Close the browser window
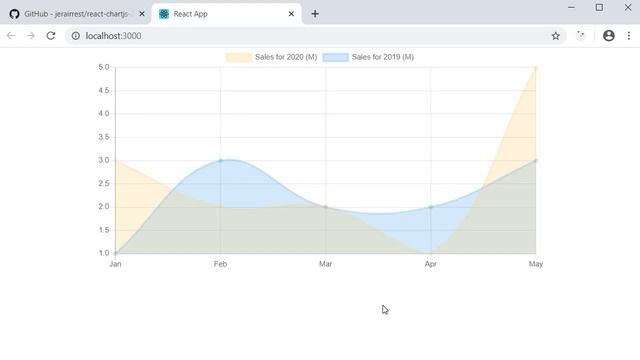Viewport: 640px width, 360px height. coord(628,7)
